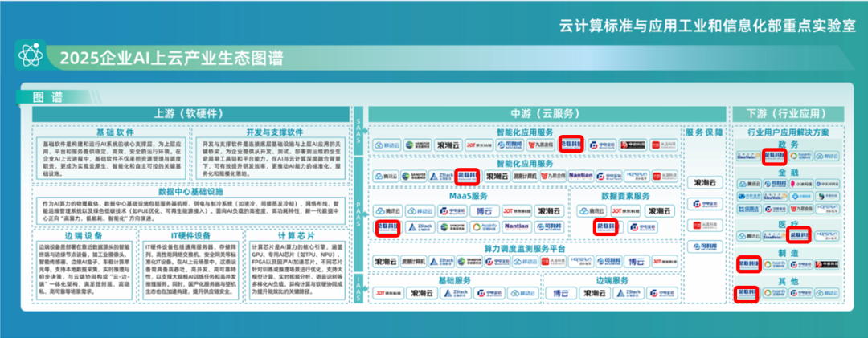Select the 腾讯云 logo in 数据要素服务
This screenshot has height=338, width=868.
click(592, 211)
